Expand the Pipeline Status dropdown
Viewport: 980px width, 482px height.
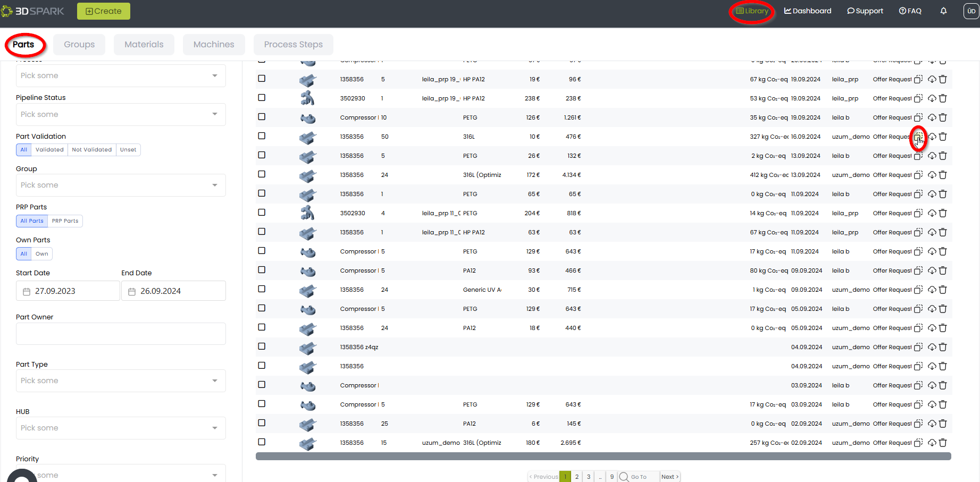[x=121, y=114]
